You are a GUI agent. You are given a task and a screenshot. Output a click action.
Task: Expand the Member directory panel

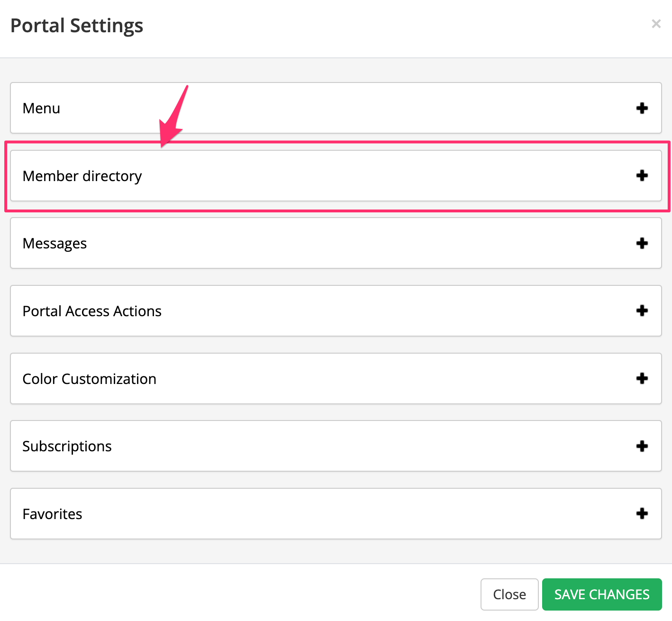336,176
